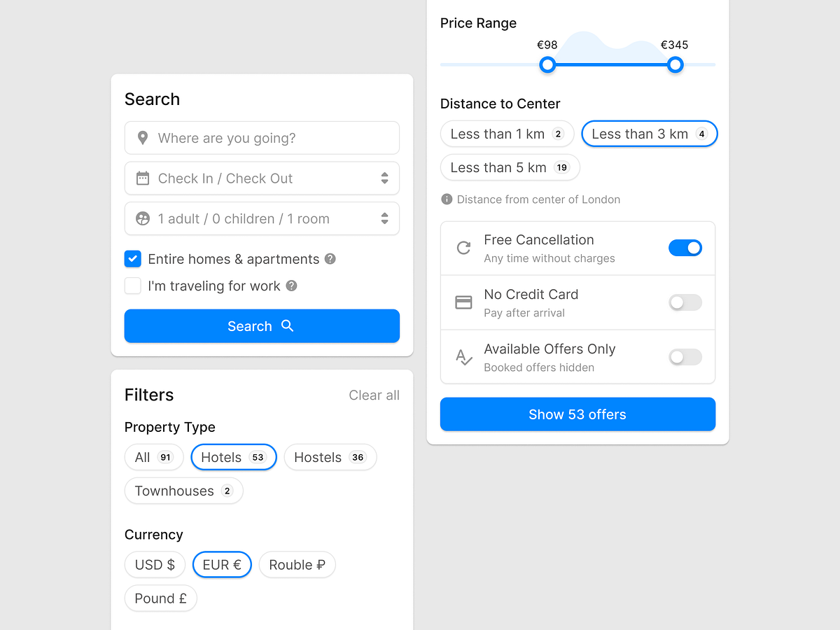Click the credit card icon beside No Credit Card

coord(463,302)
